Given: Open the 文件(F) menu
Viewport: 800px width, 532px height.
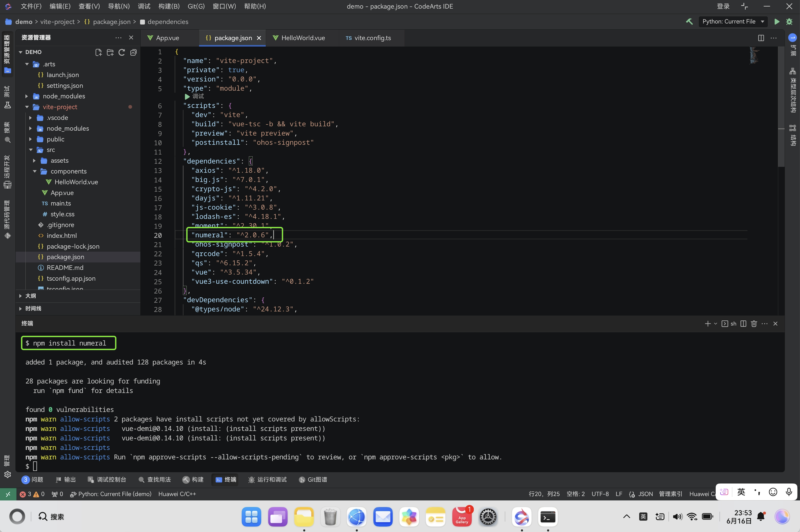Looking at the screenshot, I should point(31,6).
